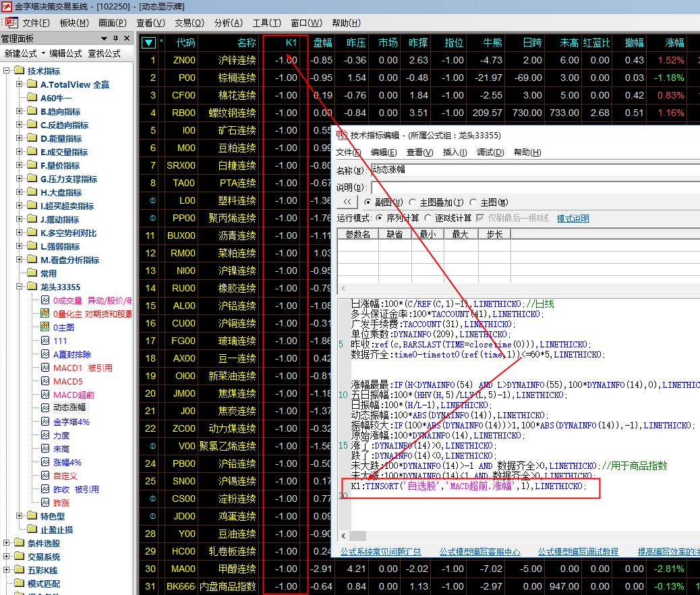The width and height of the screenshot is (700, 595).
Task: Select MACD超前 formula icon
Action: [45, 395]
